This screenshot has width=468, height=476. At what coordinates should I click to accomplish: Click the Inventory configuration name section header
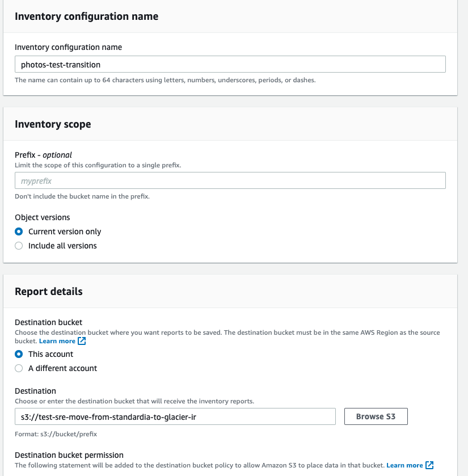86,16
